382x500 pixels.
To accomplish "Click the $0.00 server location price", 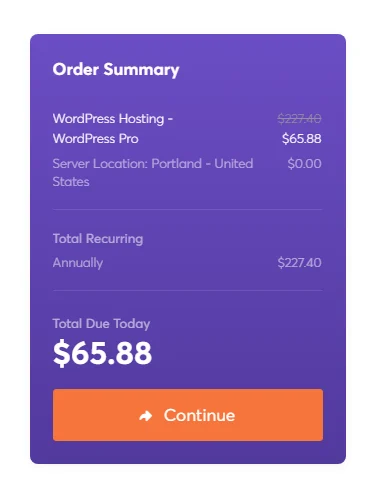I will tap(305, 164).
